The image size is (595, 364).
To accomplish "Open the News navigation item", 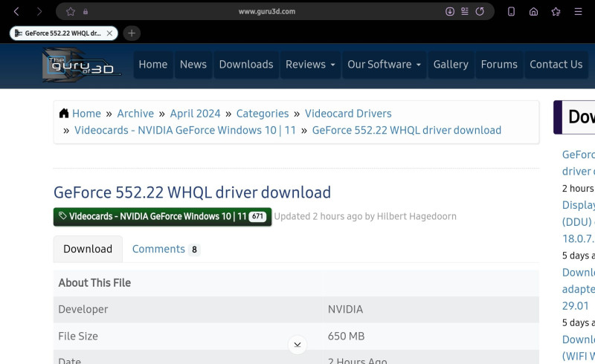I will (x=193, y=65).
